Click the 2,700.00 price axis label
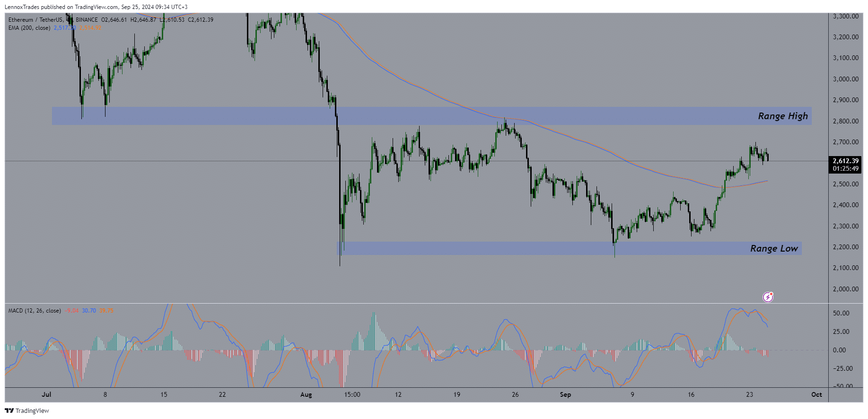868x419 pixels. (845, 142)
